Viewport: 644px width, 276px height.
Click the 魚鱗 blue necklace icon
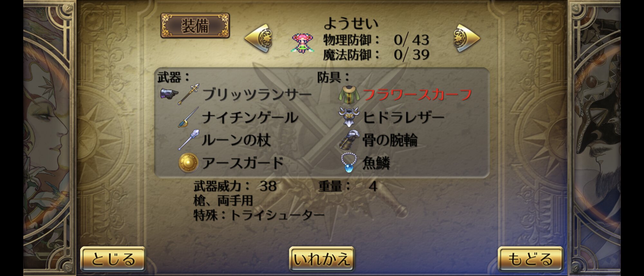[349, 163]
